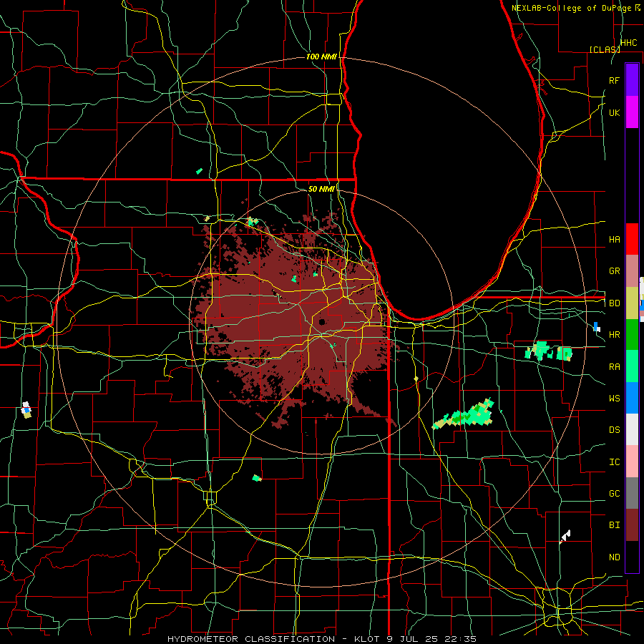Select the HA legend label
This screenshot has height=644, width=644.
614,239
